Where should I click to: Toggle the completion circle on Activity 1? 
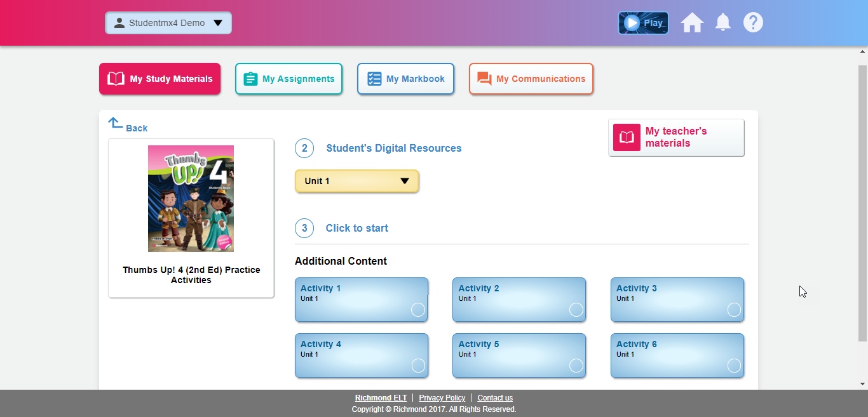418,310
